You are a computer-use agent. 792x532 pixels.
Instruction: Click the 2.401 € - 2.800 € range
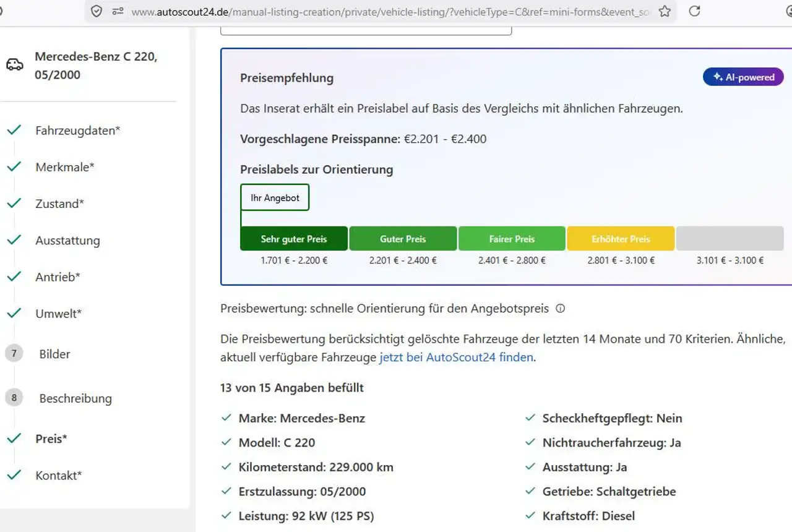click(512, 260)
